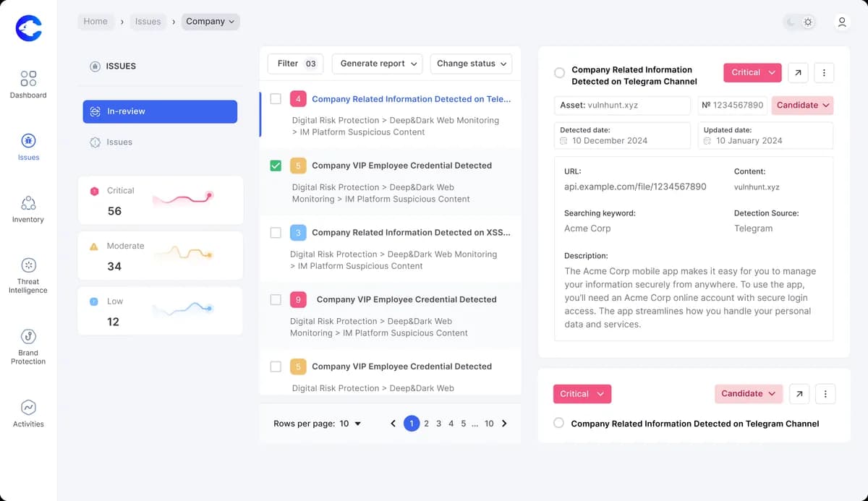Viewport: 868px width, 501px height.
Task: Go to page 3 in pagination
Action: coord(438,424)
